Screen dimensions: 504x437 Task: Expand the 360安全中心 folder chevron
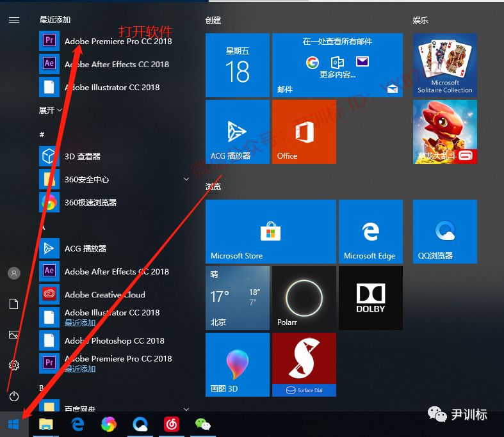coord(186,179)
